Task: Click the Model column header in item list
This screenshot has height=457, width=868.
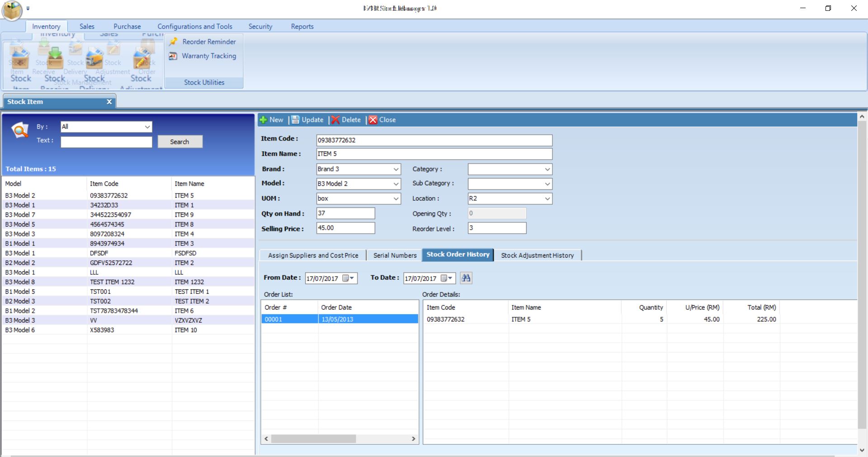Action: (44, 184)
